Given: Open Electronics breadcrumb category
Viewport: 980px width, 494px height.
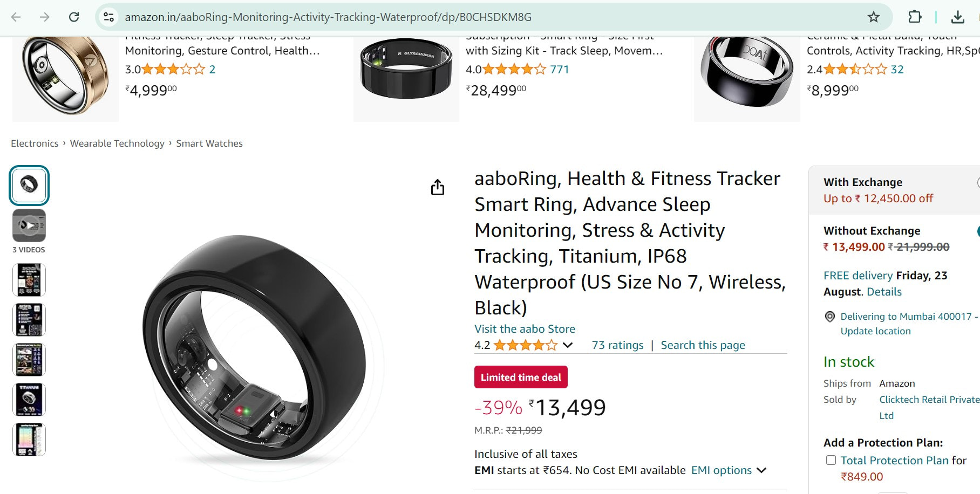Looking at the screenshot, I should point(35,143).
